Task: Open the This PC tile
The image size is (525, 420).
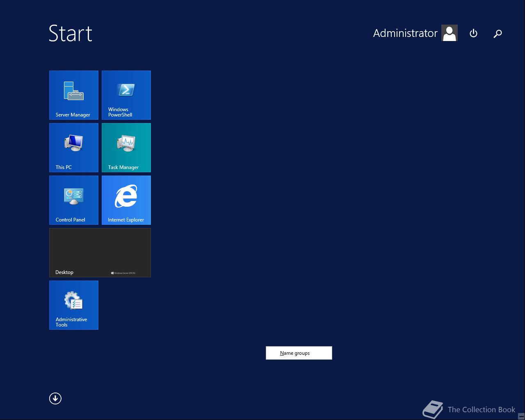Action: pyautogui.click(x=74, y=148)
